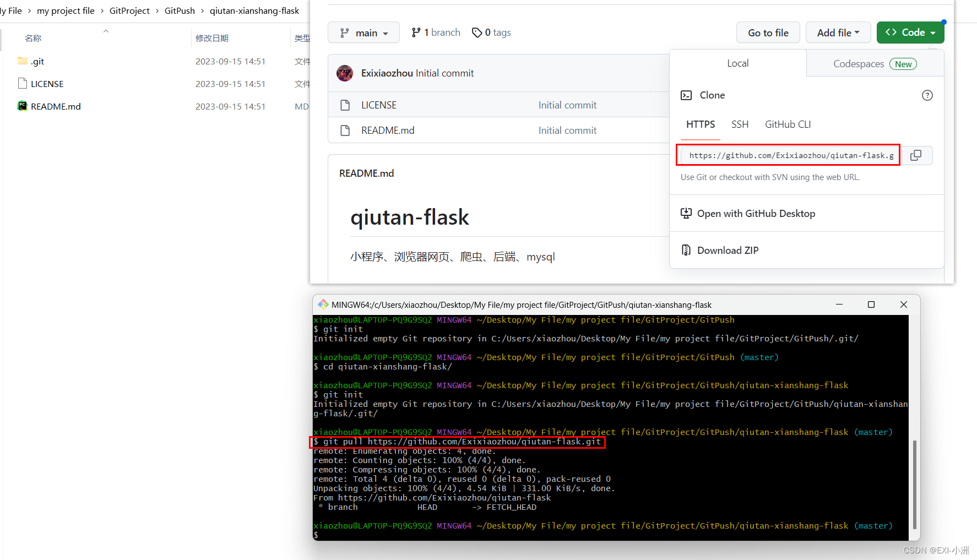Image resolution: width=977 pixels, height=560 pixels.
Task: Expand chevron after my project file breadcrumb
Action: click(102, 10)
